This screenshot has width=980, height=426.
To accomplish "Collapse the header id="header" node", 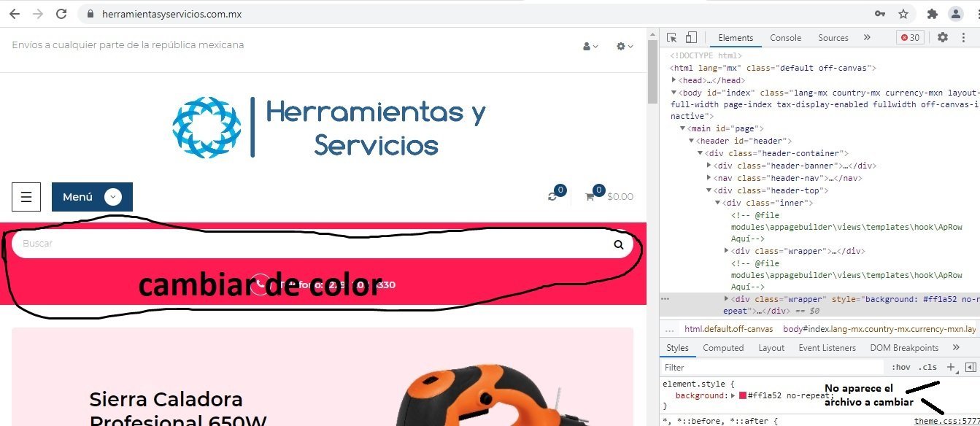I will (x=691, y=141).
